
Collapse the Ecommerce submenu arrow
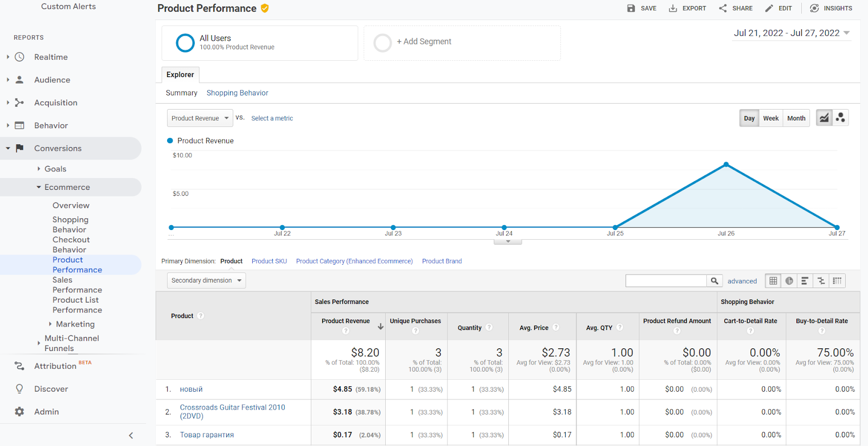(x=39, y=187)
